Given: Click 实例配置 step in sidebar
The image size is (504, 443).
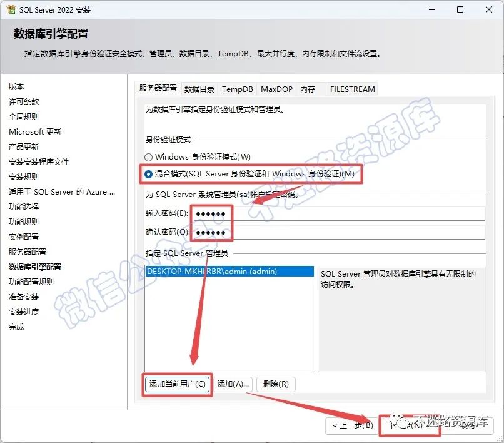Looking at the screenshot, I should pos(24,237).
